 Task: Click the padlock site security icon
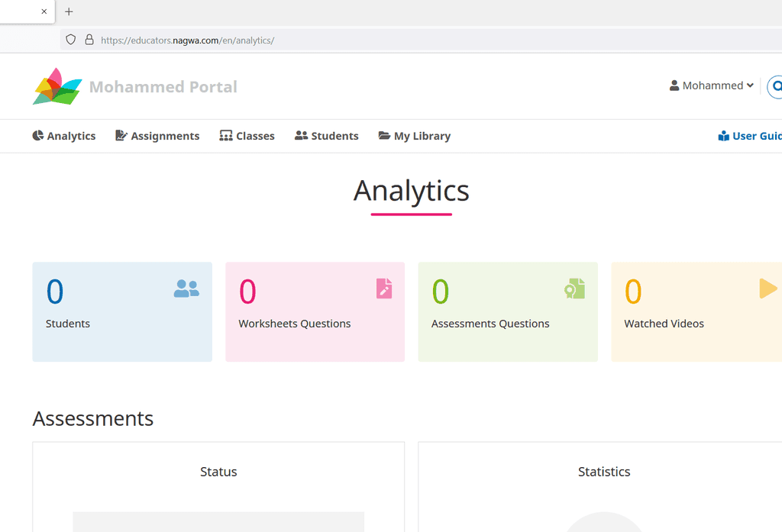coord(89,40)
